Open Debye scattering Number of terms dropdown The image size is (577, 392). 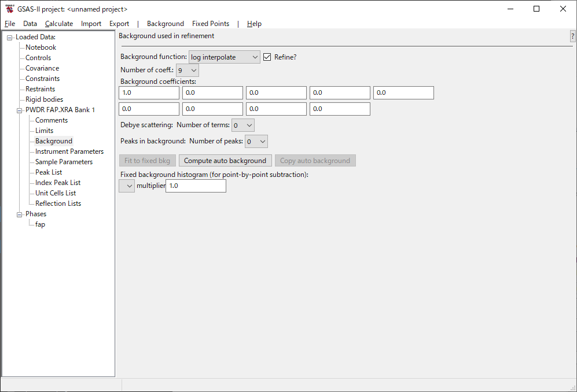[242, 125]
